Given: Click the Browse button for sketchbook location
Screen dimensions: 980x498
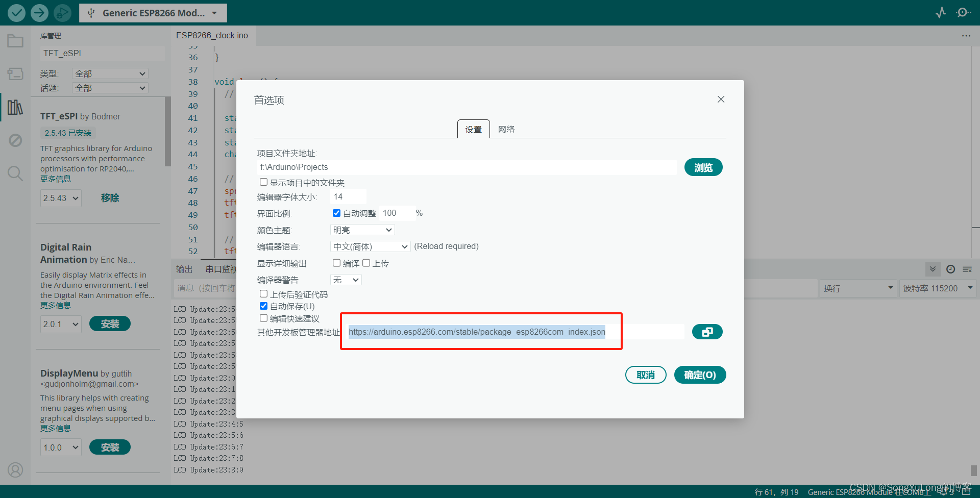Looking at the screenshot, I should pos(703,167).
